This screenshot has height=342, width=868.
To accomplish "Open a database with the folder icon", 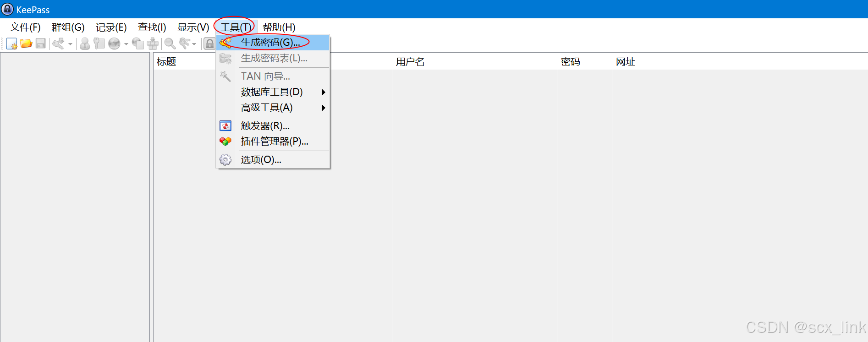I will [26, 43].
